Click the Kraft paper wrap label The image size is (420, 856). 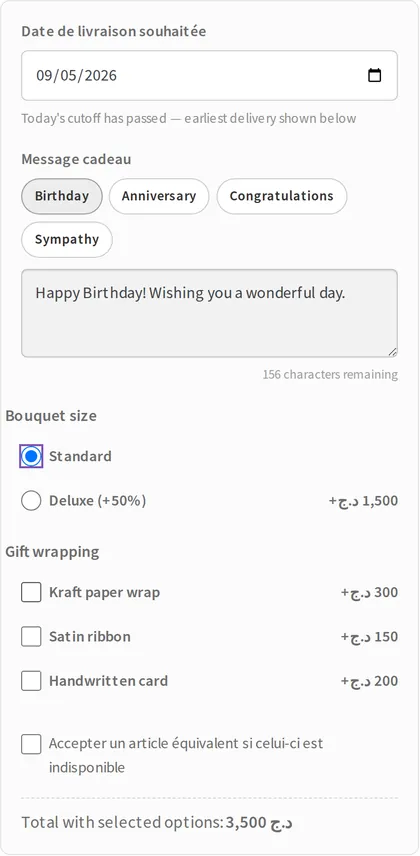click(x=104, y=592)
